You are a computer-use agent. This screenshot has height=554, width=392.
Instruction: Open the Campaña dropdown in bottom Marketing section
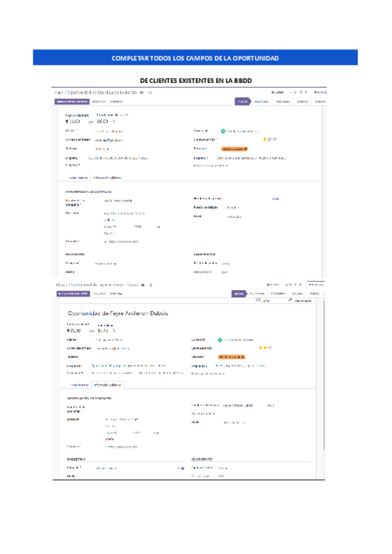[x=108, y=468]
